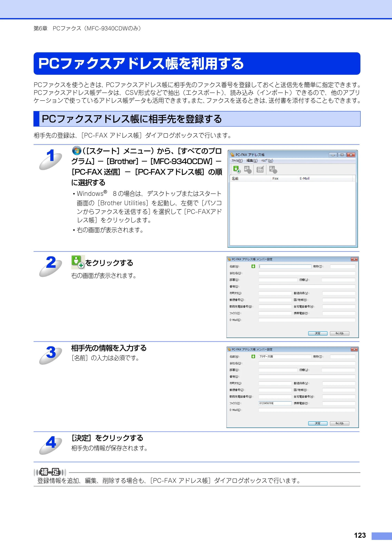The image size is (392, 555).
Task: Click the Windows Start orb in step 1
Action: 77,151
